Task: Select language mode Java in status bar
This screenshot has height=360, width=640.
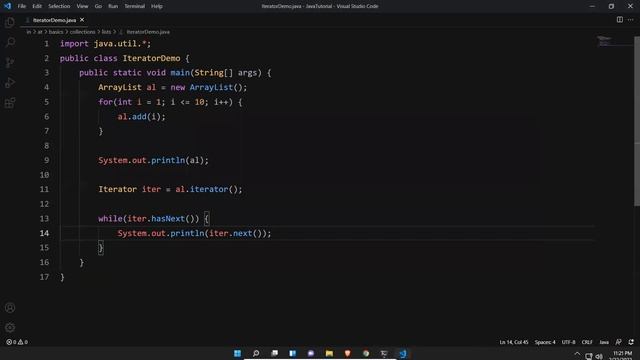Action: (604, 342)
